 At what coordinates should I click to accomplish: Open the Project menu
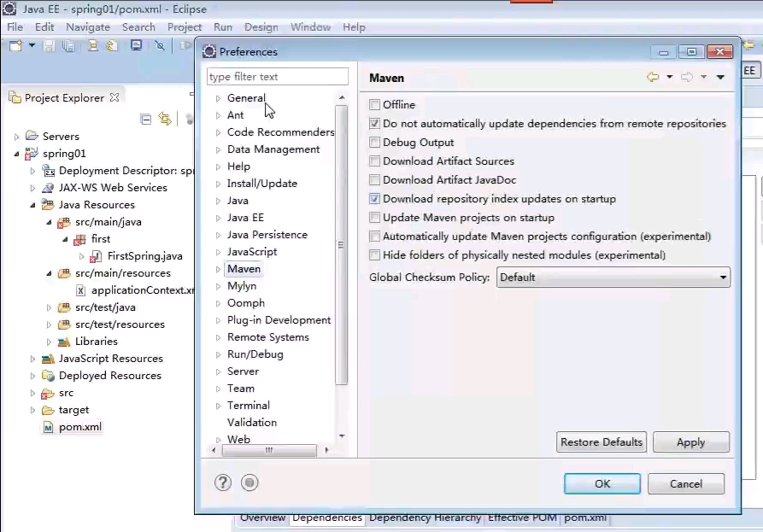tap(185, 27)
